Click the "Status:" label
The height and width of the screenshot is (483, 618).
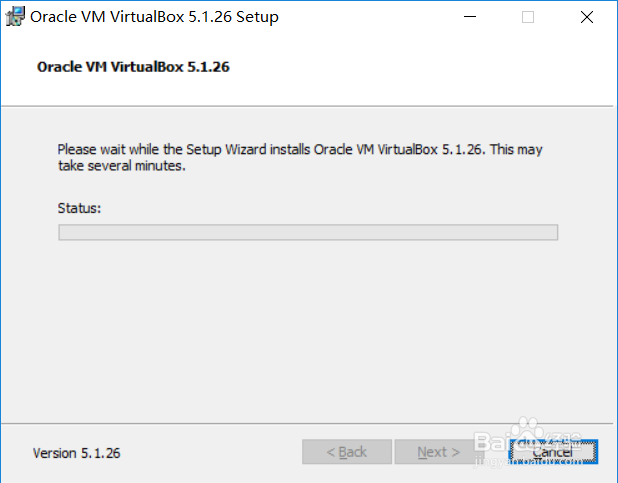pyautogui.click(x=80, y=208)
